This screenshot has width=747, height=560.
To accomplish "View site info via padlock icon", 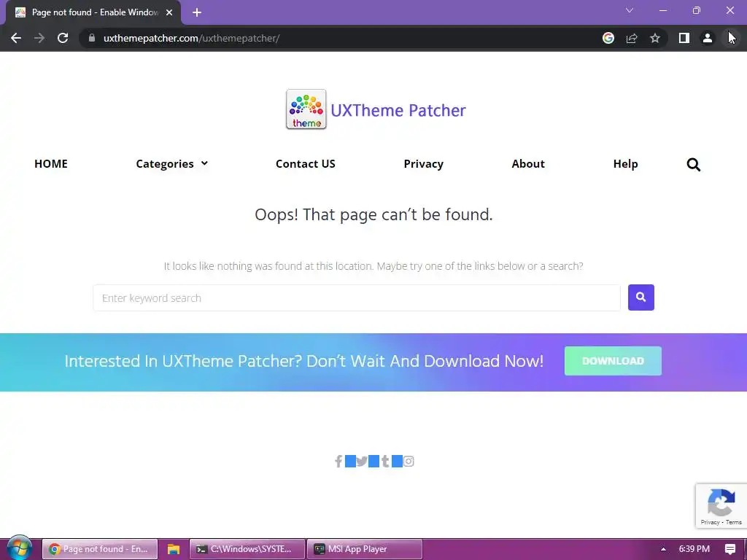I will (x=92, y=38).
